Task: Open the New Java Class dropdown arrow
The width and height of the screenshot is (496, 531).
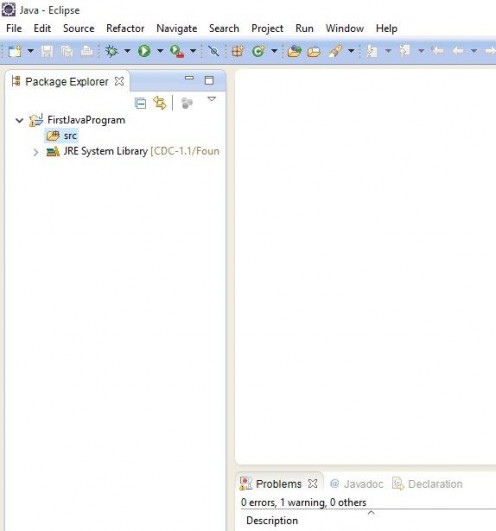Action: [x=274, y=51]
